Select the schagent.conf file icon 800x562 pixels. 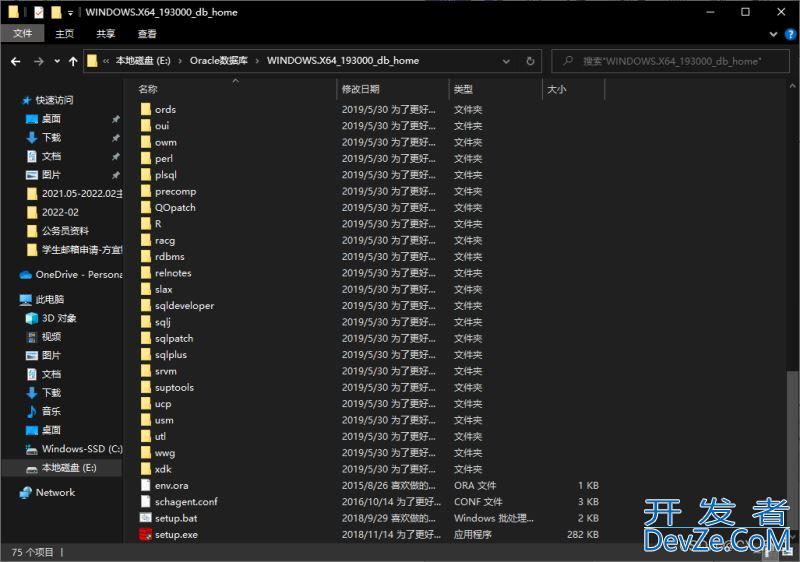[x=145, y=501]
